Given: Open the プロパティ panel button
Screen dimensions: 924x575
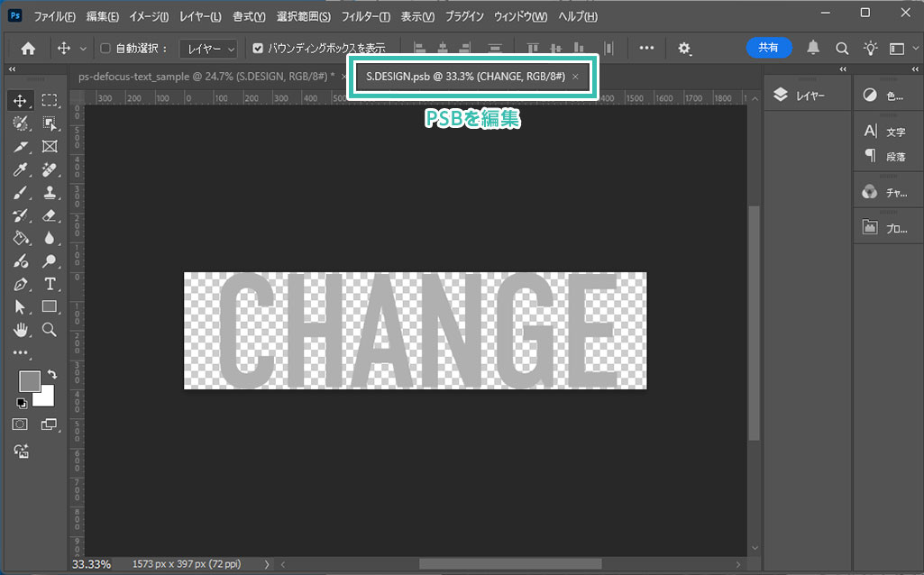Looking at the screenshot, I should [887, 227].
